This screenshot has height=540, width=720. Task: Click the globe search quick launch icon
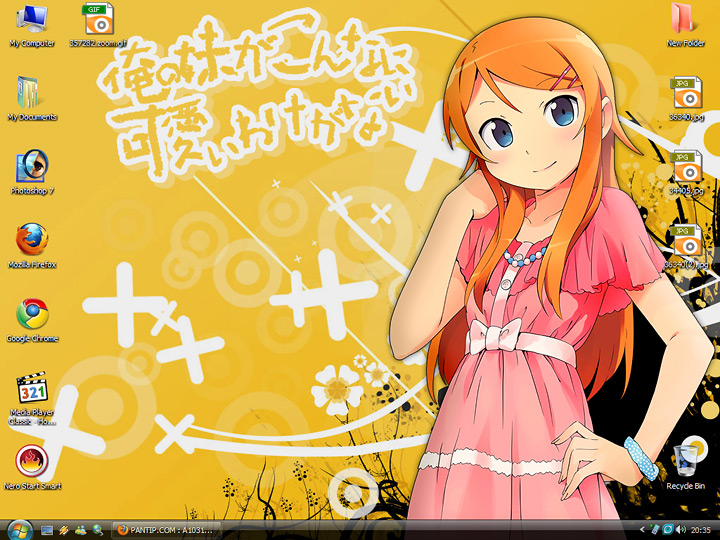[x=97, y=530]
